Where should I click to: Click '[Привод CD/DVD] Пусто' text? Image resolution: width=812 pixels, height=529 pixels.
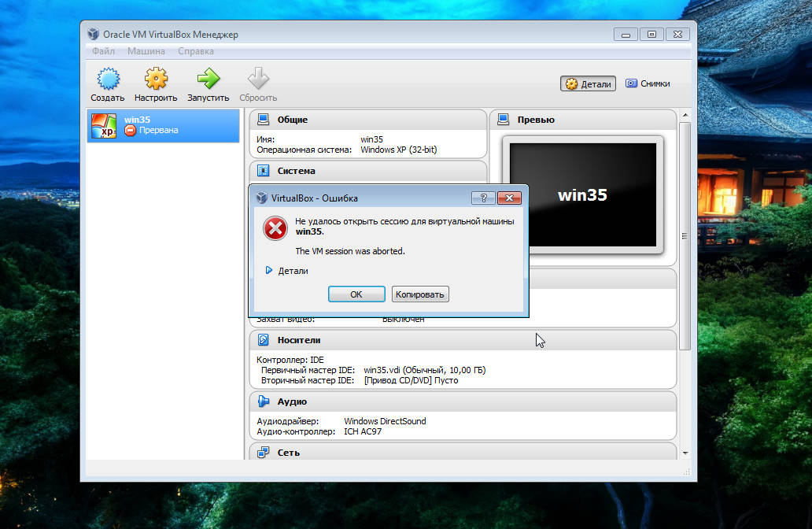pos(412,380)
